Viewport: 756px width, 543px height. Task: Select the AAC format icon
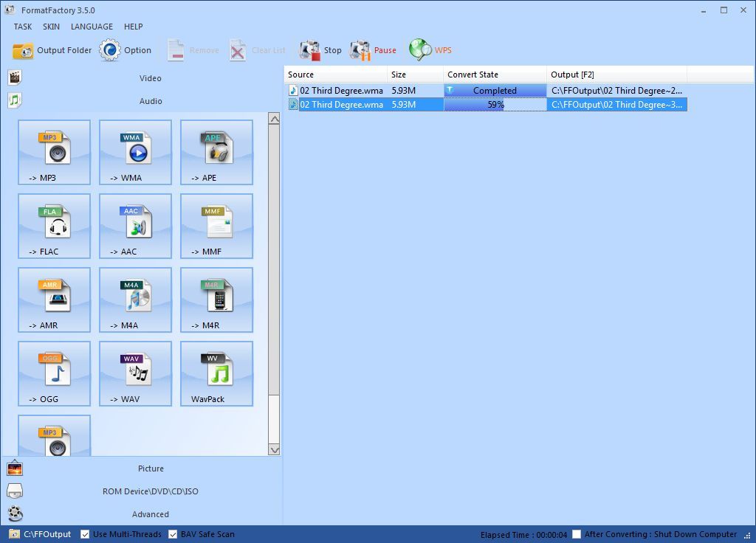[135, 226]
